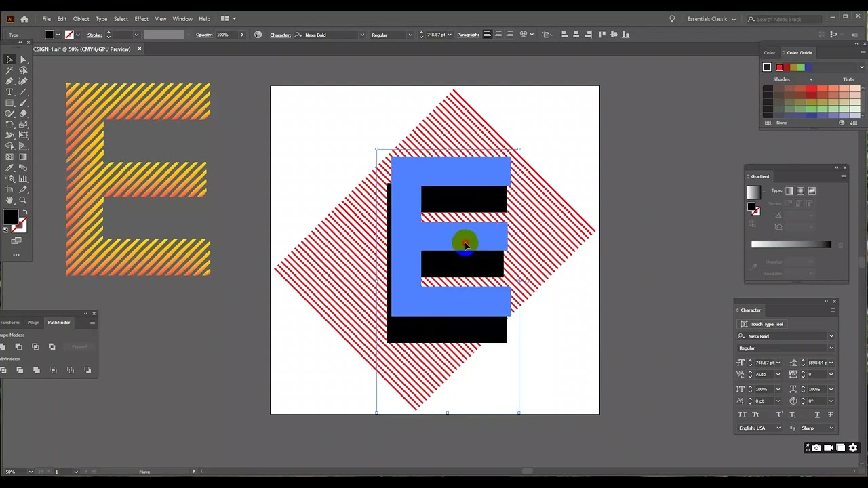This screenshot has width=868, height=488.
Task: Select the Gradient tool in toolbar
Action: coord(23,157)
